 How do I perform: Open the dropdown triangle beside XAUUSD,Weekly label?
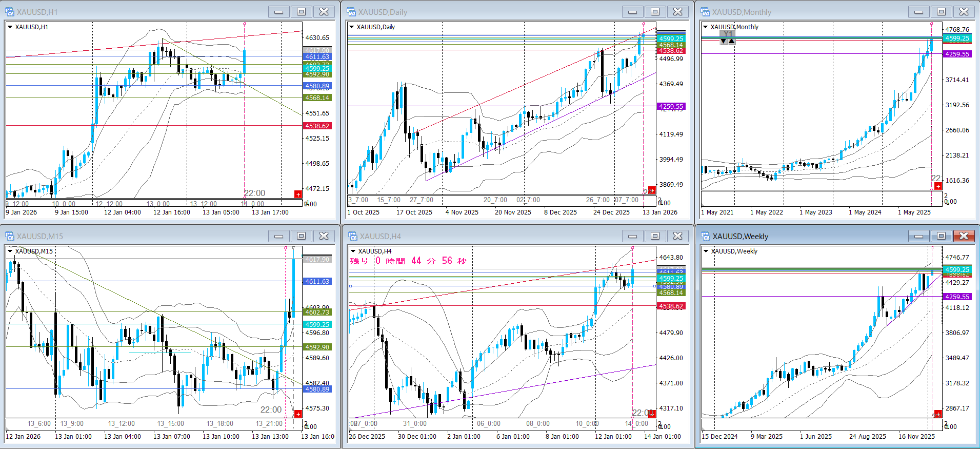point(706,251)
